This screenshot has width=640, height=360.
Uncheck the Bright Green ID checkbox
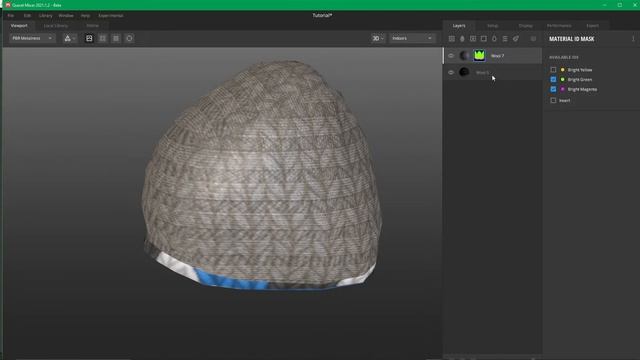[553, 79]
